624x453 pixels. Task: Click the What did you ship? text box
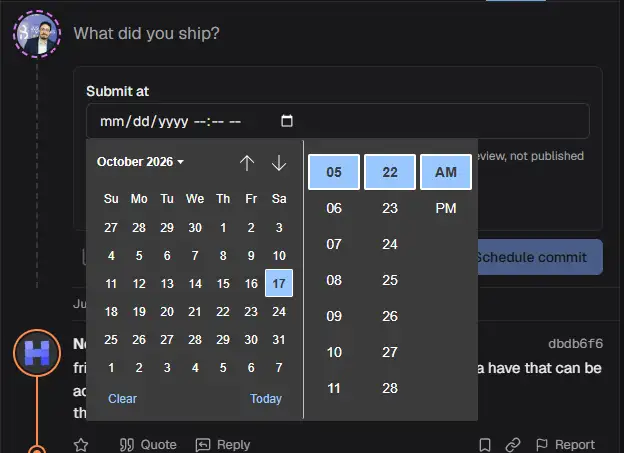[146, 33]
